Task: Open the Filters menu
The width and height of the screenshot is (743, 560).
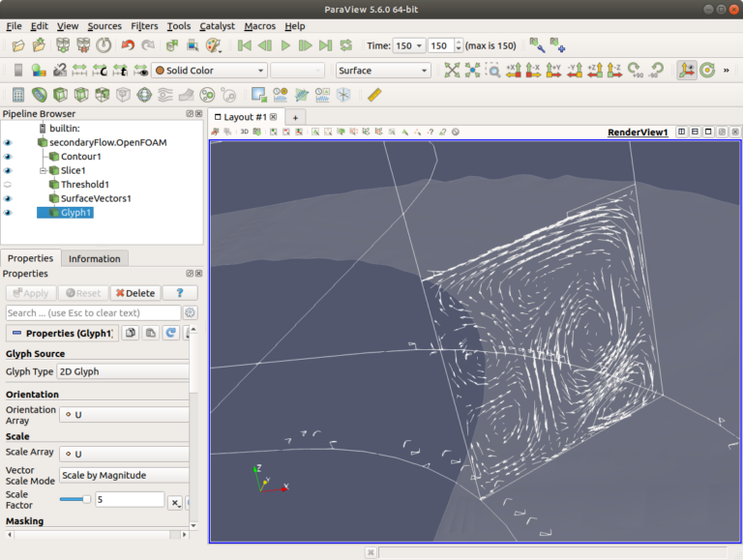Action: click(x=144, y=26)
